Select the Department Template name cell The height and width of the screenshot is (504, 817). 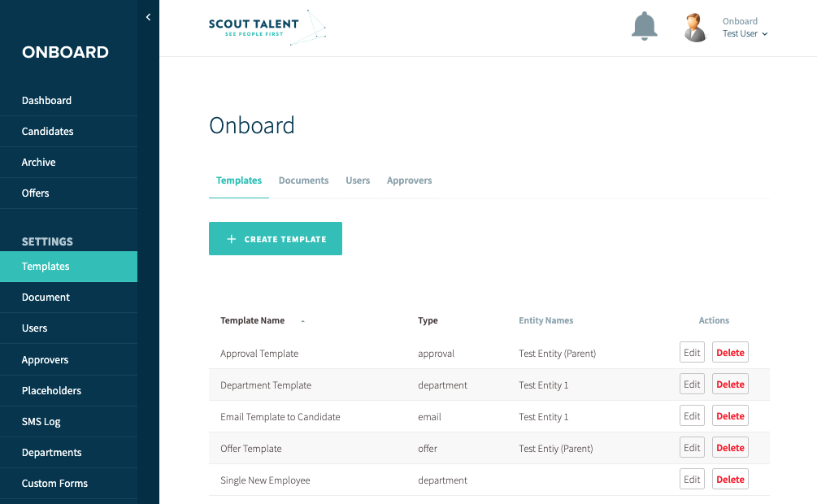coord(266,385)
